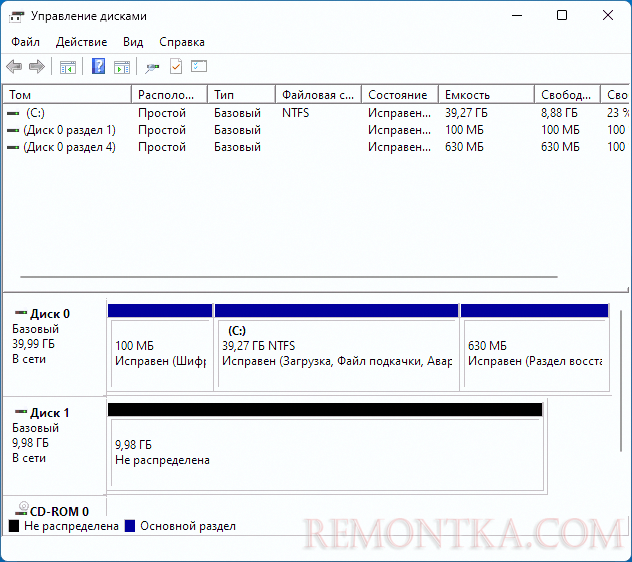Click the NTFS file system cell

click(x=295, y=113)
